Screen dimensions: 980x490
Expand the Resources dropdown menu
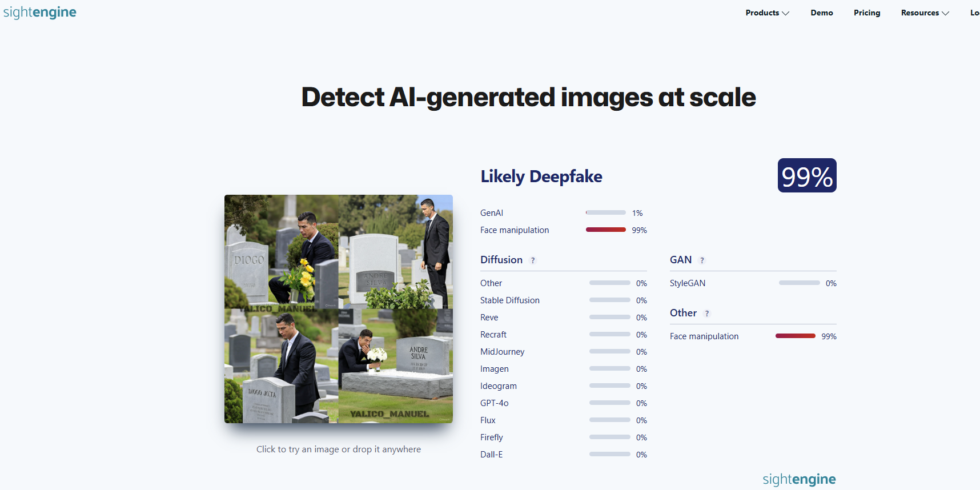tap(925, 13)
